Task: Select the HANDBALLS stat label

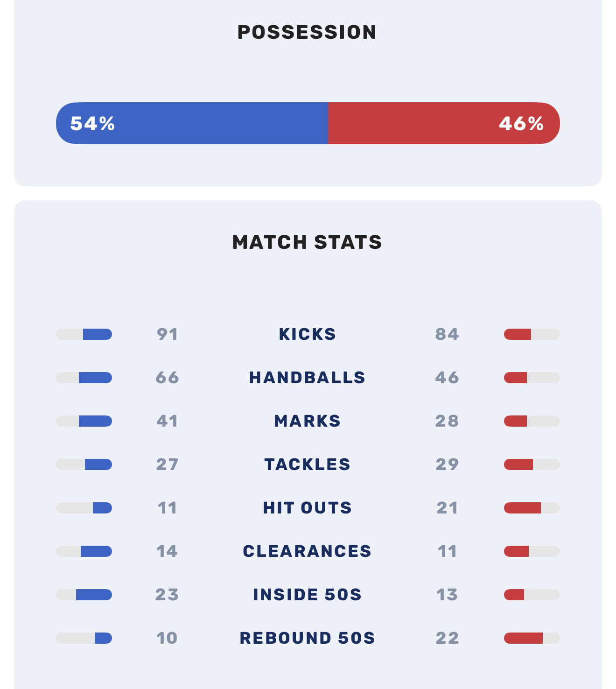Action: point(307,378)
